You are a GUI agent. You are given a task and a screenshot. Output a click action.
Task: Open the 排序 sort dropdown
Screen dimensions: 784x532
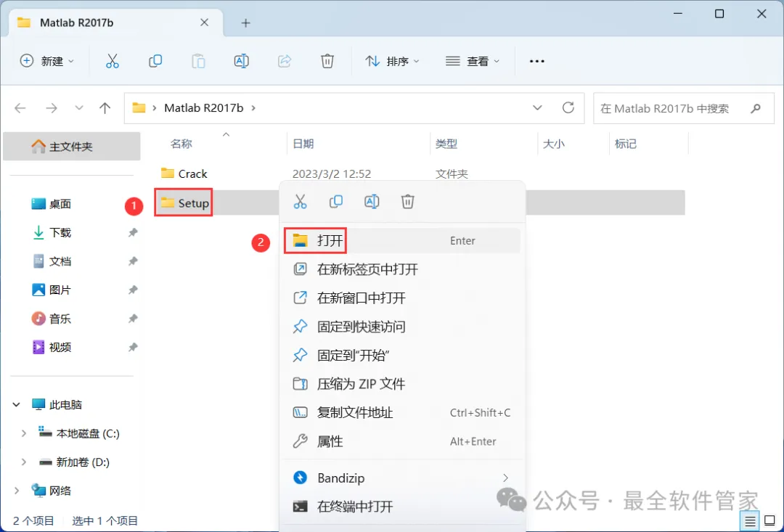(x=393, y=61)
